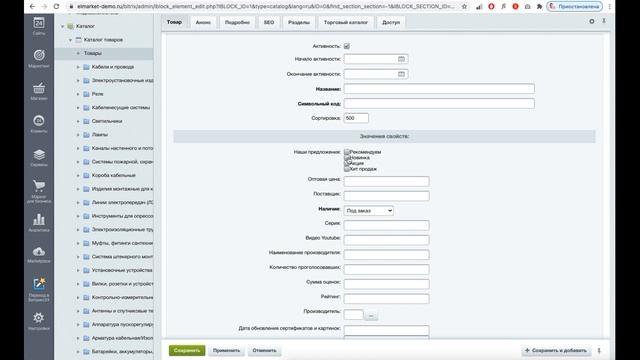Switch to the Разделы tab
This screenshot has height=360, width=640.
[299, 22]
